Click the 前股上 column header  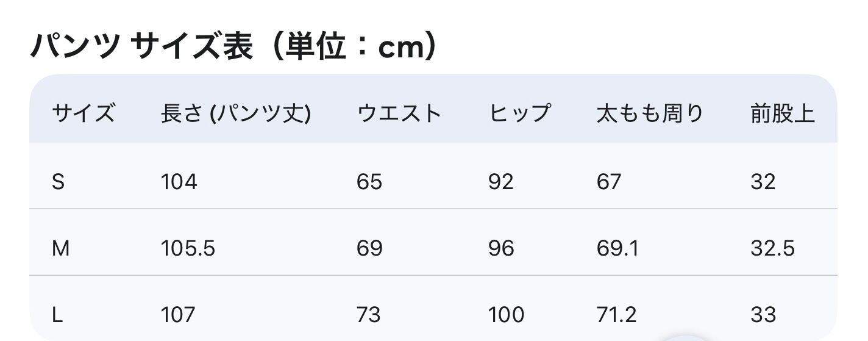(783, 113)
